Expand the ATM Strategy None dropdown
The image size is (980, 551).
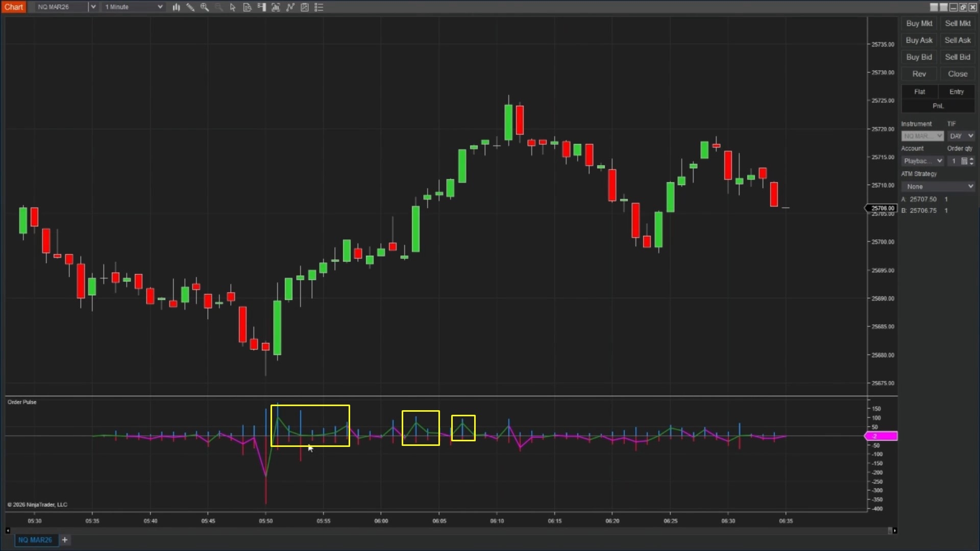coord(938,187)
